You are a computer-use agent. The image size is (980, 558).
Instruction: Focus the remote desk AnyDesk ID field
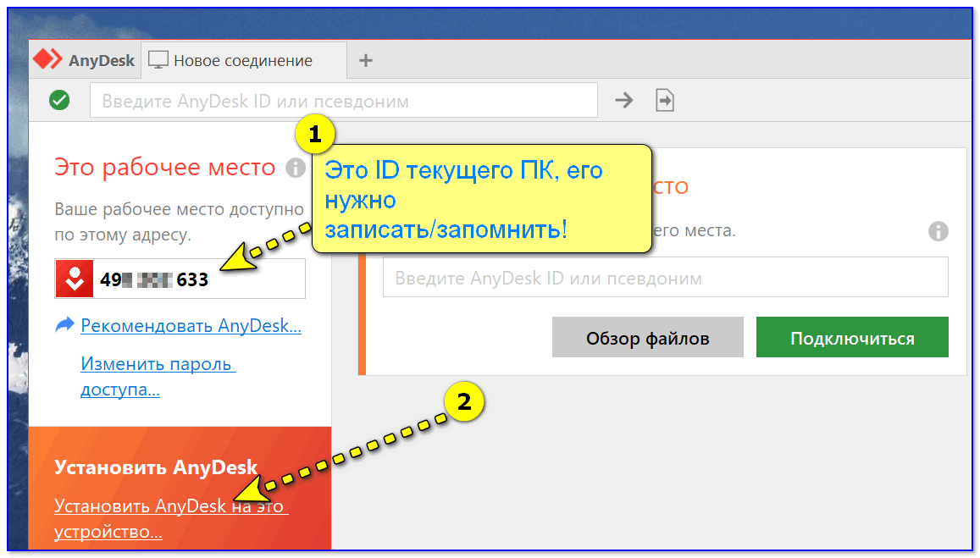coord(665,278)
